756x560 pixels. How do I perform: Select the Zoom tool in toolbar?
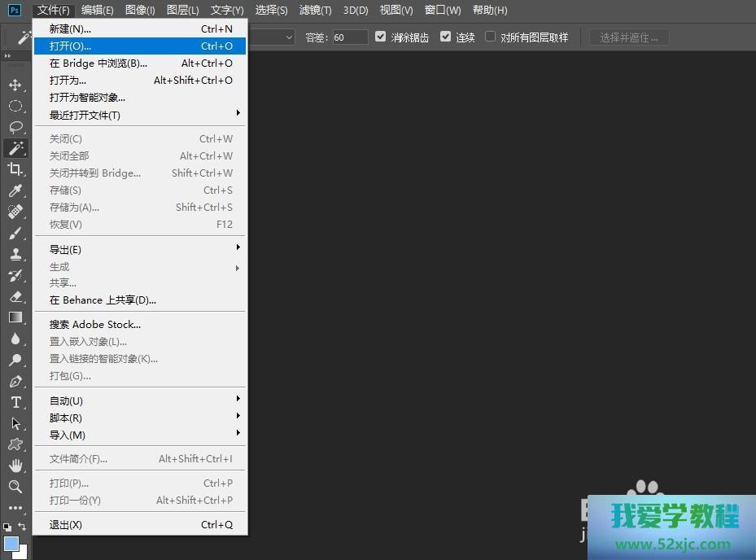click(x=15, y=487)
